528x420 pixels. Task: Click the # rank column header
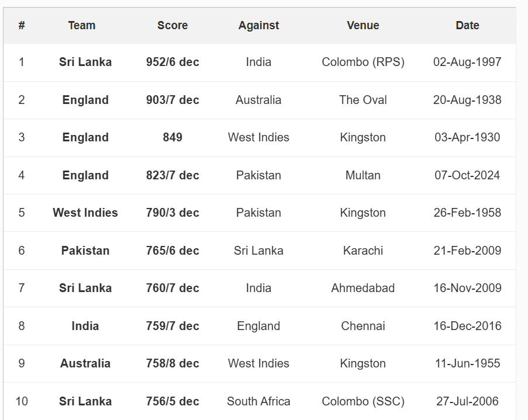(x=22, y=25)
